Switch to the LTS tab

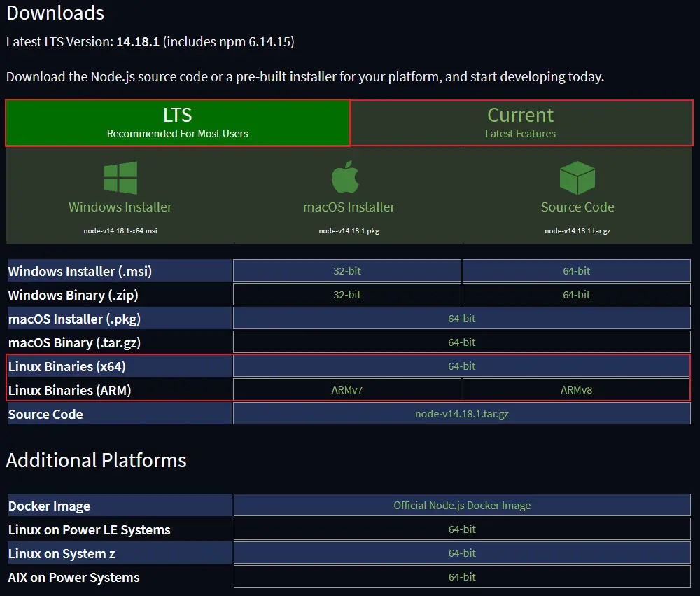coord(178,123)
